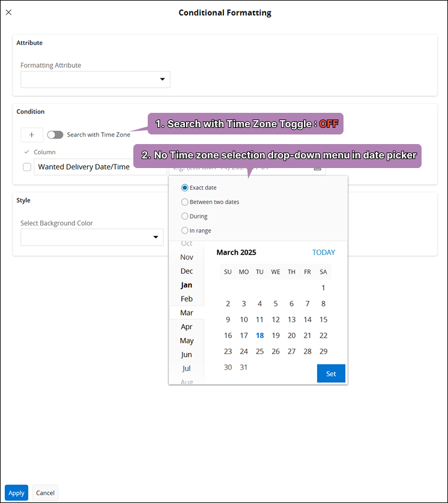
Task: Select March 25 in the calendar
Action: pos(259,351)
